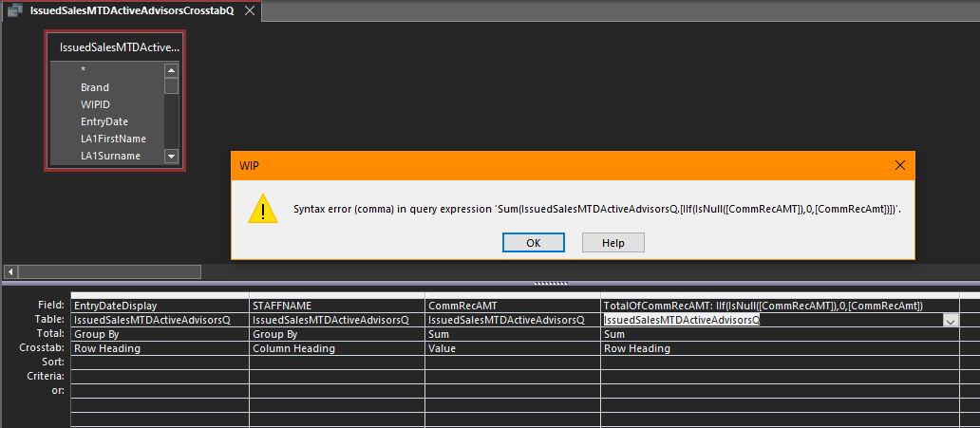Screen dimensions: 980x428
Task: Click the field list scrollbar thumb
Action: point(171,85)
